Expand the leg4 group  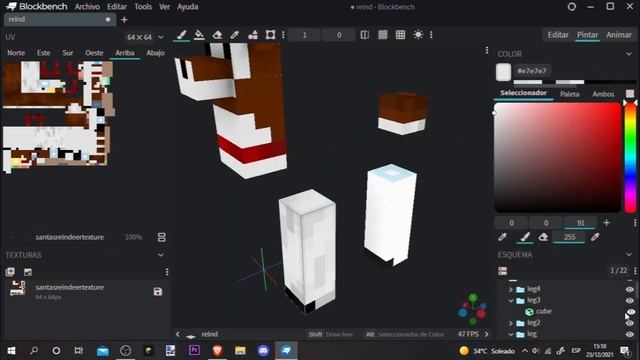(x=511, y=289)
